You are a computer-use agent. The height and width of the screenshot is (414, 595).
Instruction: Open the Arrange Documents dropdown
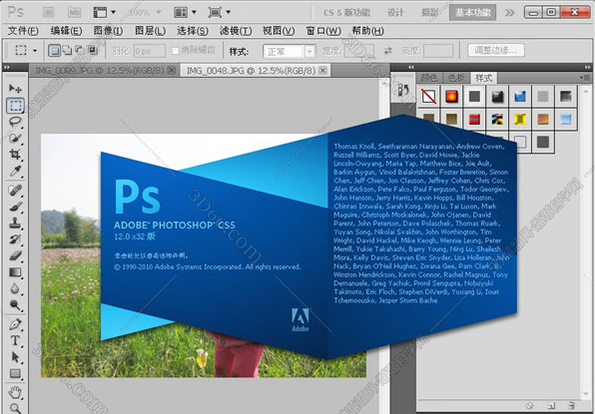tap(185, 13)
